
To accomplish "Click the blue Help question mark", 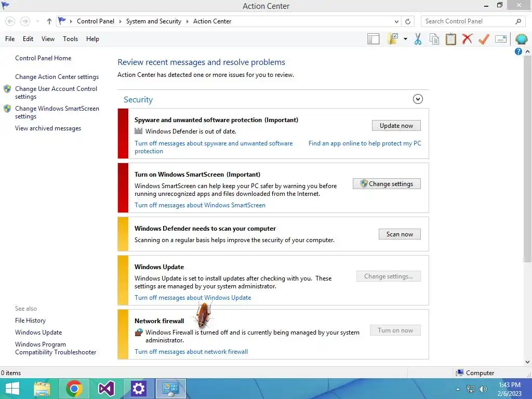I will tap(518, 51).
